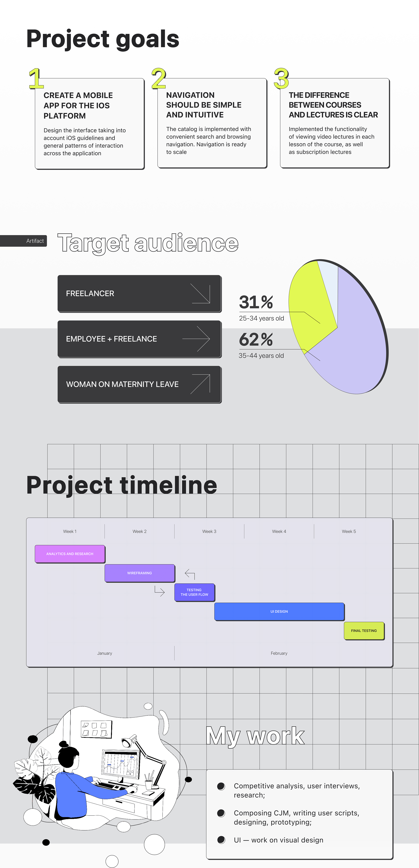Click the UI Design timeline bar
This screenshot has width=419, height=868.
tap(279, 611)
